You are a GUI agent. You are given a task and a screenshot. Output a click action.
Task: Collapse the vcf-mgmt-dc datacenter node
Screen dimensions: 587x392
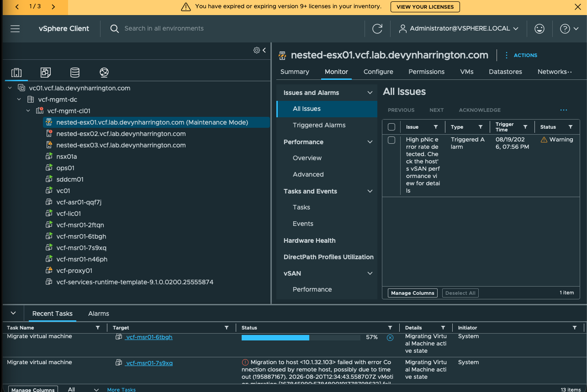19,99
